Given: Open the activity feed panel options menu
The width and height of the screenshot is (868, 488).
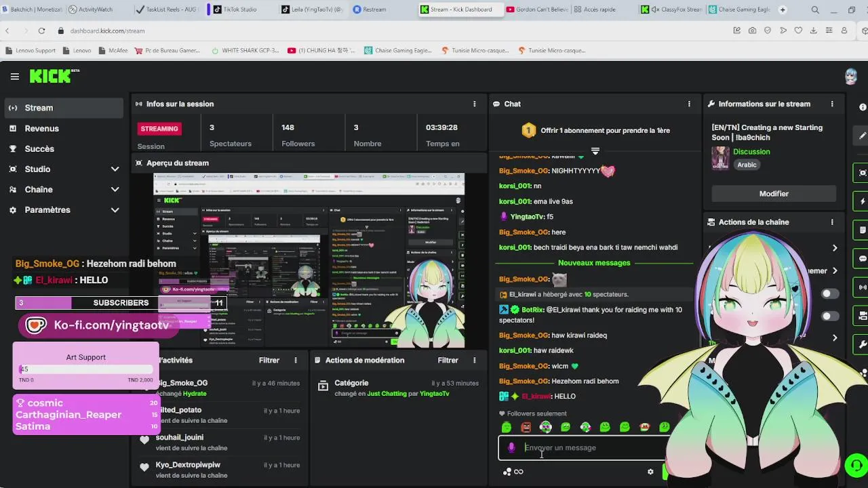Looking at the screenshot, I should 296,360.
